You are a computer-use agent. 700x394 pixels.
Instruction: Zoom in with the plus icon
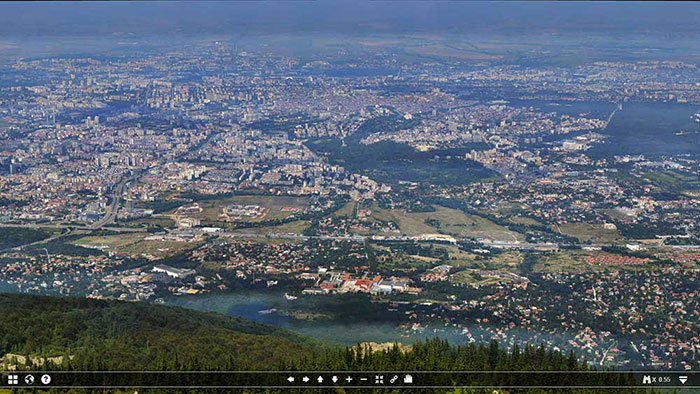[349, 379]
